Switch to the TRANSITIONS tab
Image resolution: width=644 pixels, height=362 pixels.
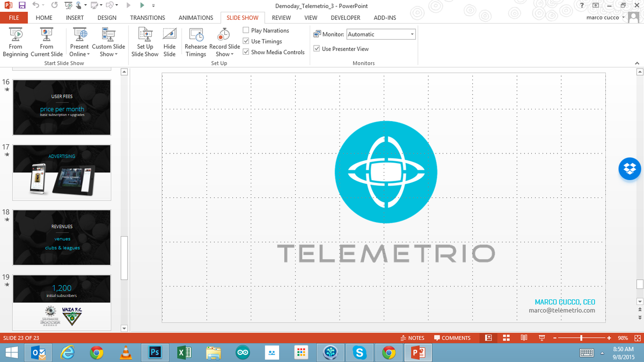[148, 18]
